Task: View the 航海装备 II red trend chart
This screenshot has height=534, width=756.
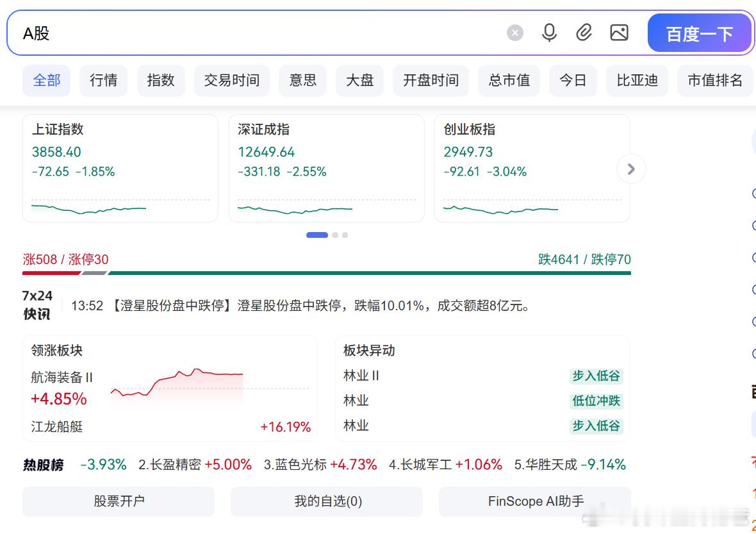Action: pos(210,387)
